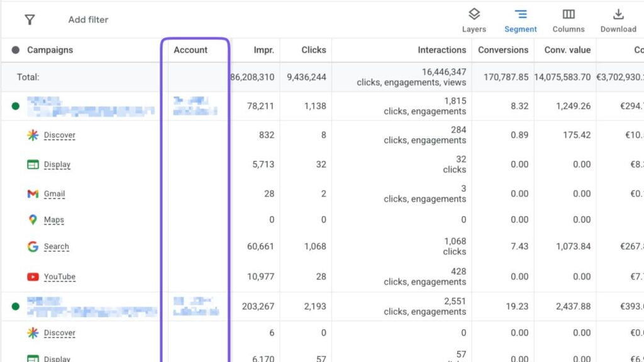
Task: Click the first campaign's green status dot
Action: pyautogui.click(x=16, y=106)
